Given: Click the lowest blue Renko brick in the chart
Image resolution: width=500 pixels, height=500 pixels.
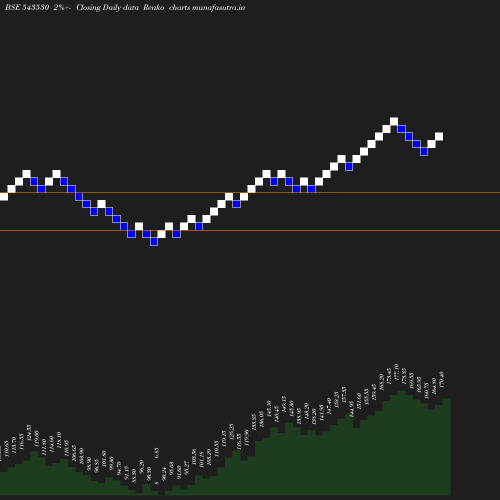Looking at the screenshot, I should pos(154,242).
